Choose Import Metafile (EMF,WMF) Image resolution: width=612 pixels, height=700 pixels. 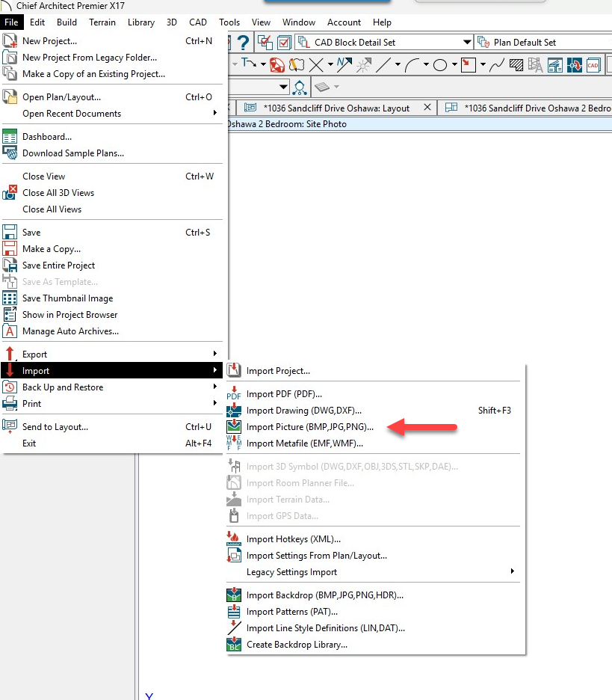coord(374,443)
